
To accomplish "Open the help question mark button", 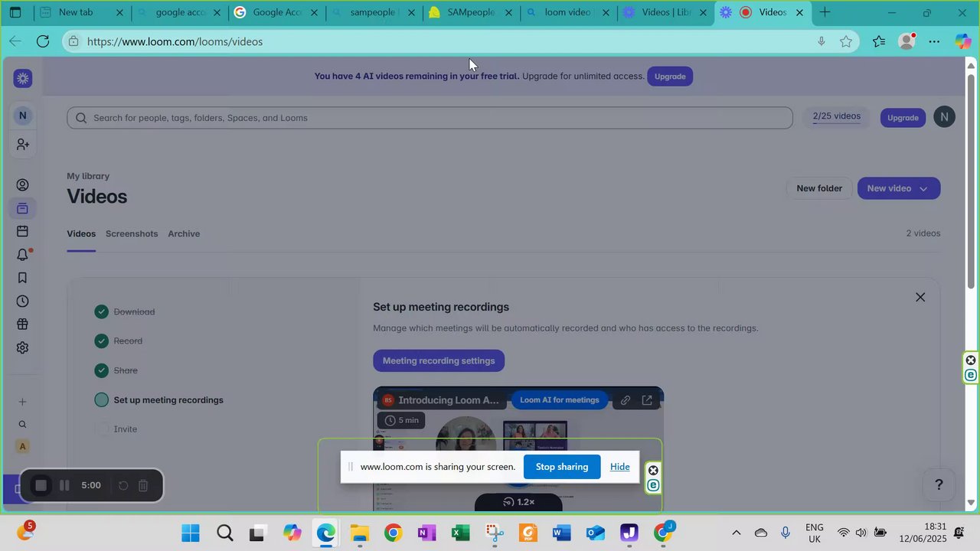I will pyautogui.click(x=939, y=484).
